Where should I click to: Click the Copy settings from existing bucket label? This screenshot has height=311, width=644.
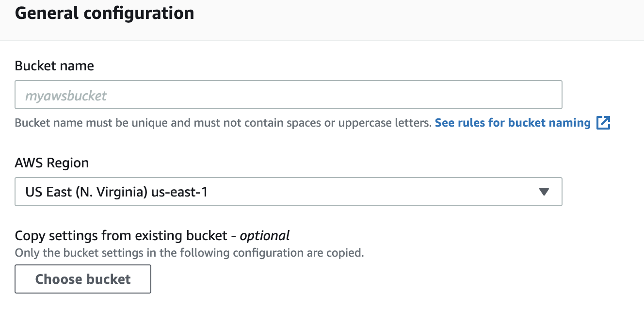152,236
